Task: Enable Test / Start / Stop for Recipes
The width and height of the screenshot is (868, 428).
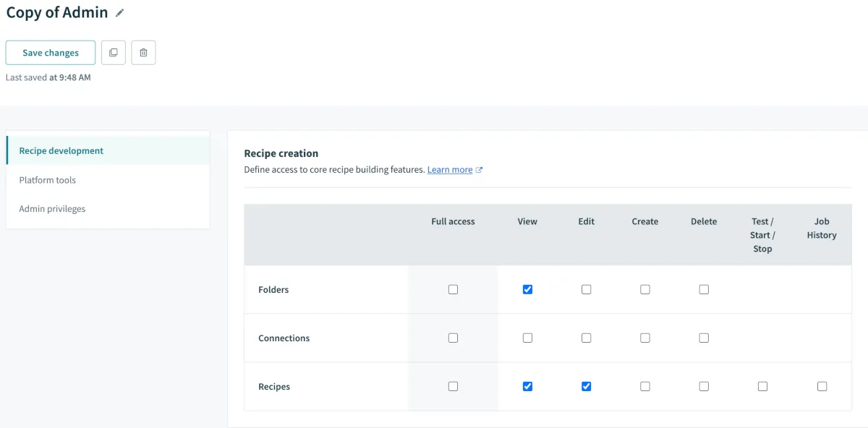Action: click(762, 386)
